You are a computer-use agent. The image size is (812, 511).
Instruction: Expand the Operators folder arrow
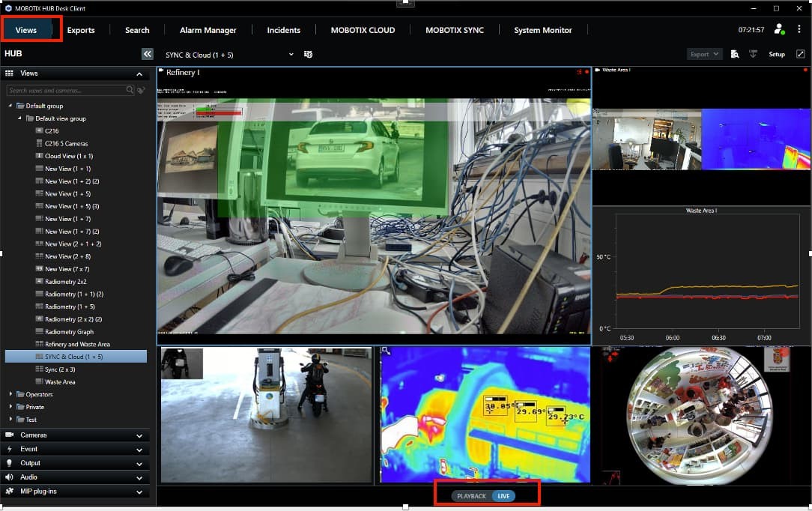(10, 394)
